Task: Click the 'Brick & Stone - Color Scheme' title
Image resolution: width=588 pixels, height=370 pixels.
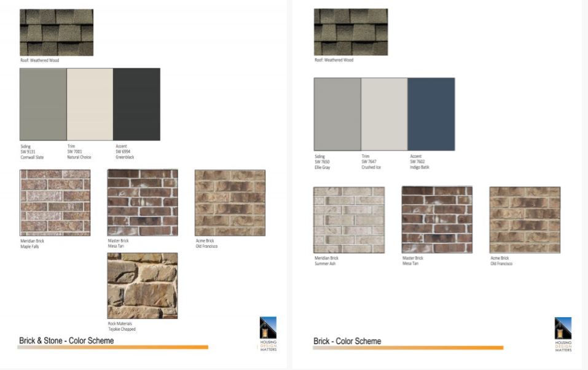Action: click(x=66, y=340)
